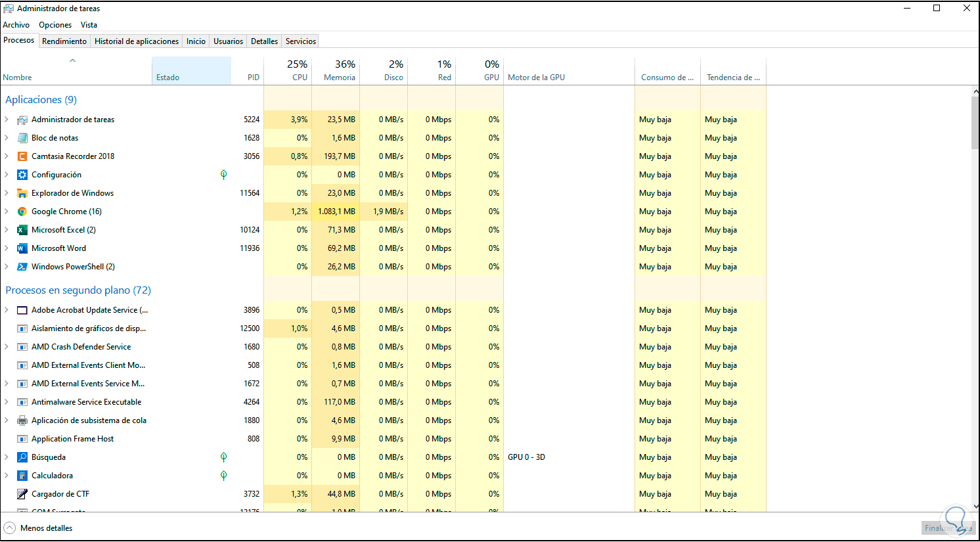Sort processes by the CPU column

click(288, 71)
